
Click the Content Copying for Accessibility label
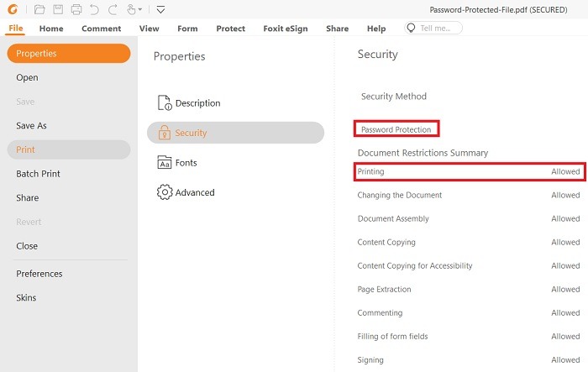(x=415, y=266)
